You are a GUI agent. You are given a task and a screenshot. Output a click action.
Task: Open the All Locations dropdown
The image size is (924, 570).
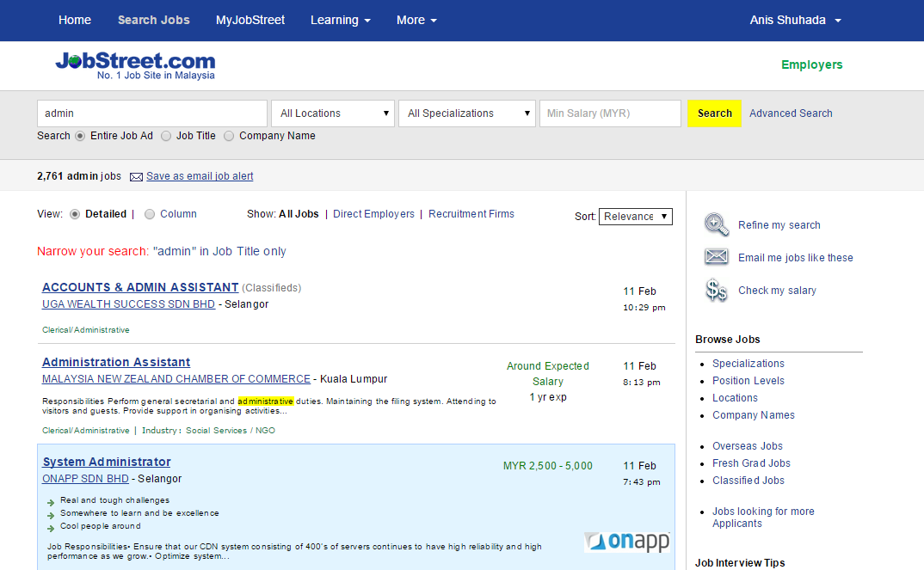(333, 113)
